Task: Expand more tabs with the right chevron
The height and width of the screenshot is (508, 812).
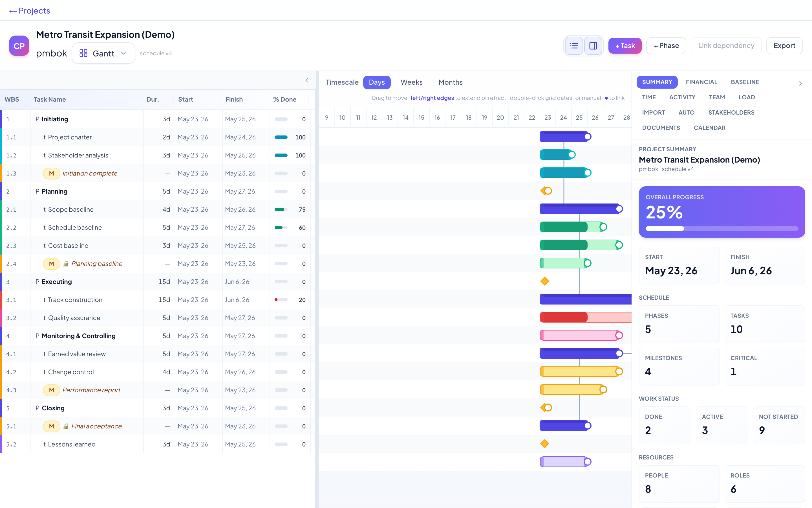Action: 800,83
